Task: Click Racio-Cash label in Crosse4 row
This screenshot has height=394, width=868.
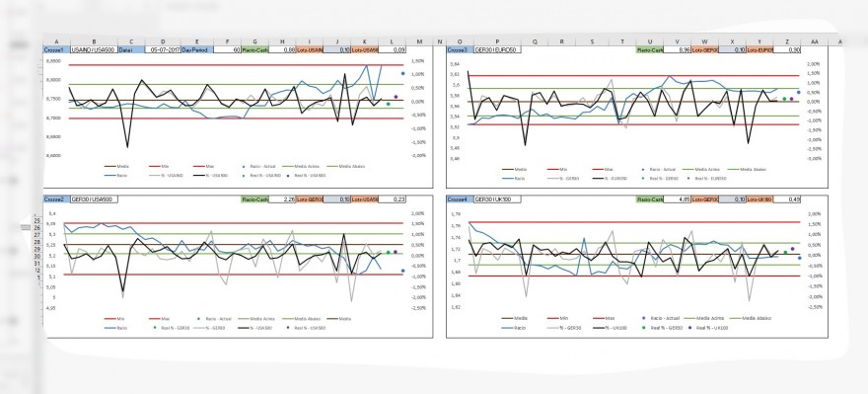Action: (x=649, y=199)
